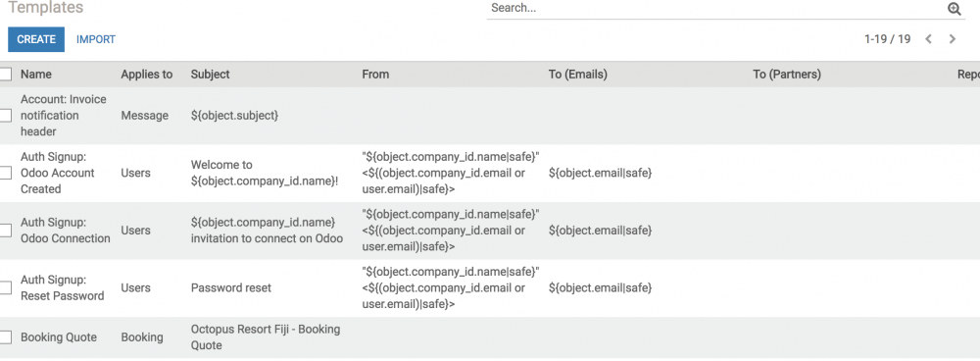The height and width of the screenshot is (361, 980).
Task: Sort by the To (Partners) column header
Action: [787, 74]
